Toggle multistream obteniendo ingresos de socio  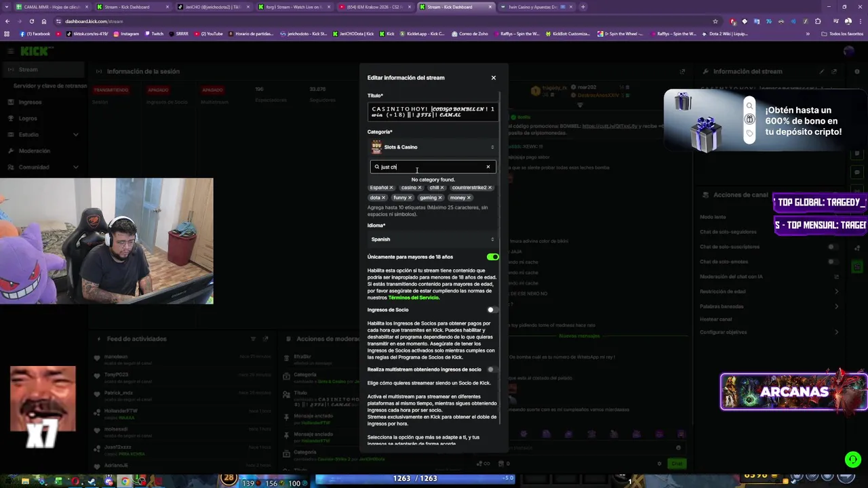click(492, 369)
